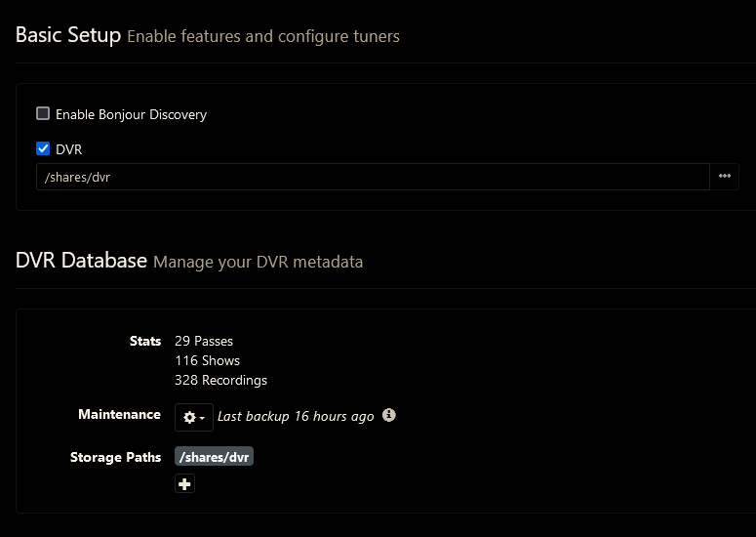The image size is (756, 537).
Task: Click the 'Maintenance' row label
Action: click(119, 414)
